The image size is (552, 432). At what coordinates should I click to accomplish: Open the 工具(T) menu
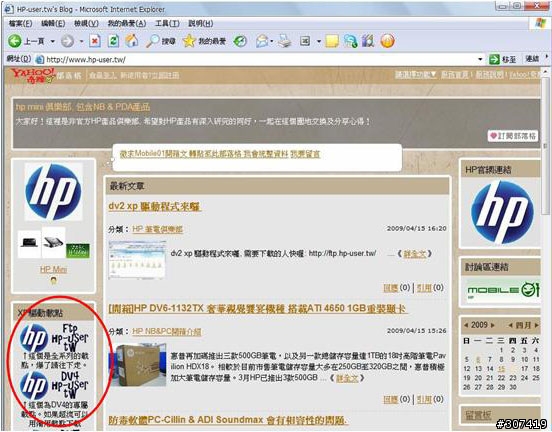(167, 24)
